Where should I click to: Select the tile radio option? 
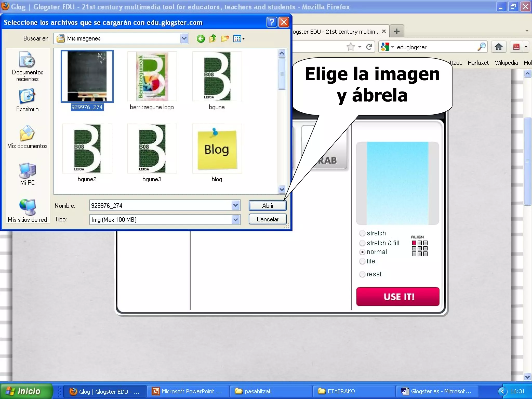362,261
